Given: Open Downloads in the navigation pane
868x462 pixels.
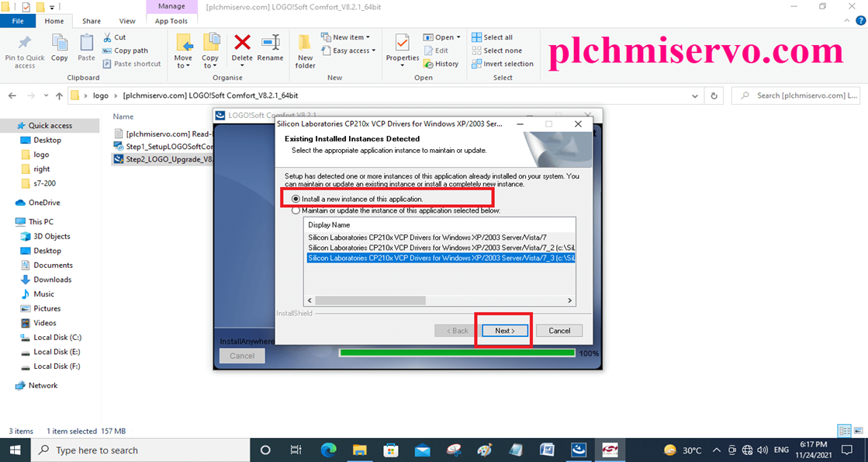Looking at the screenshot, I should (52, 280).
